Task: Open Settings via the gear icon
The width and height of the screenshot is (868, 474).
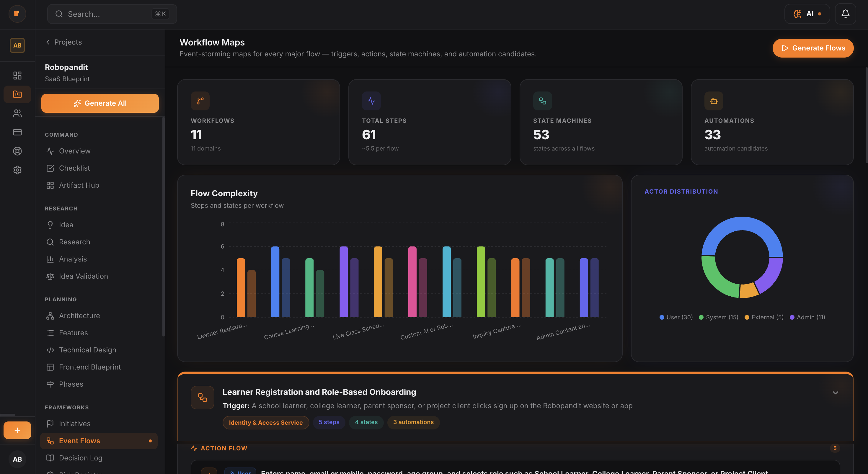Action: [x=17, y=170]
